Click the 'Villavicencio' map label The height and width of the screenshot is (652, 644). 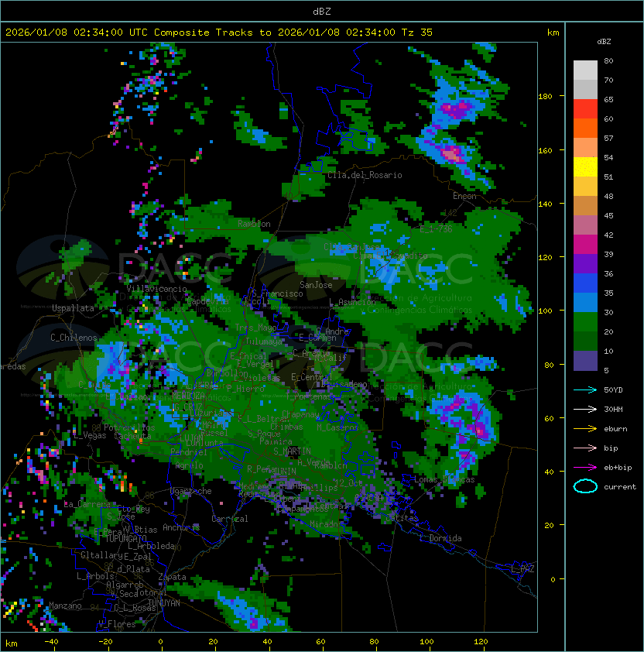point(156,289)
